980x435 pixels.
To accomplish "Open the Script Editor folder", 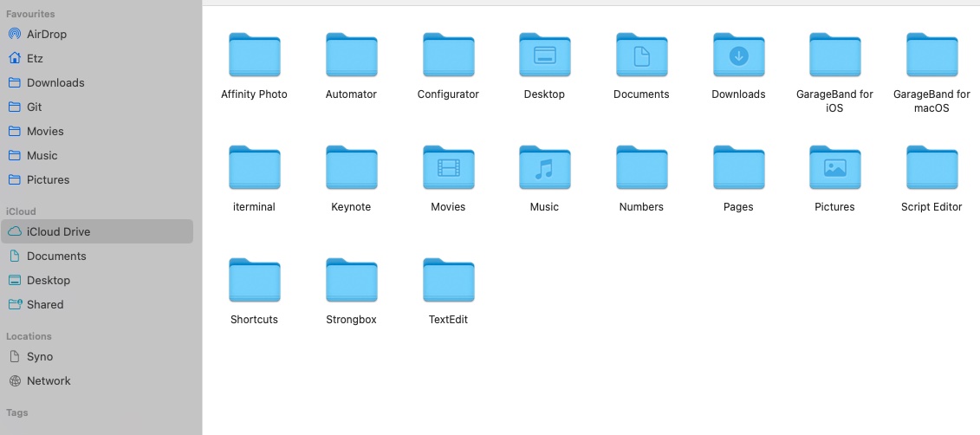I will [x=931, y=167].
